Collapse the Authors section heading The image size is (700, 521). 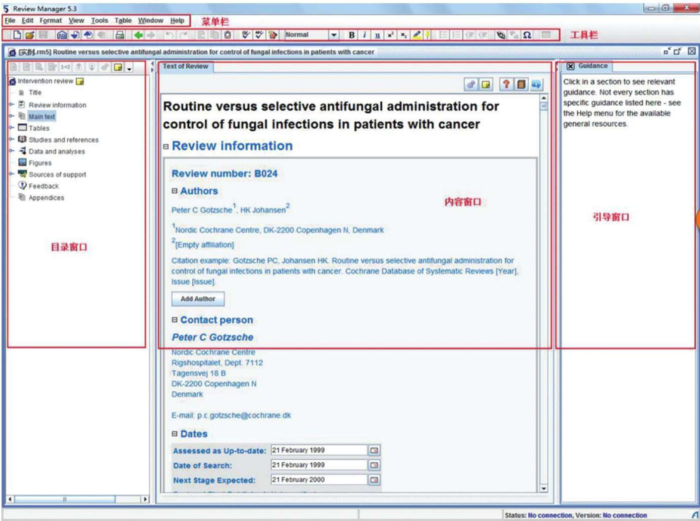coord(175,191)
